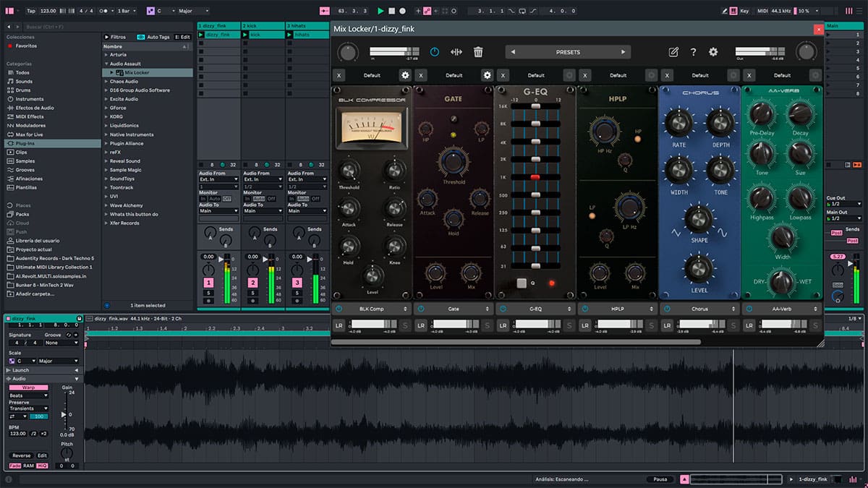Click the Filtros button in browser

pos(116,37)
